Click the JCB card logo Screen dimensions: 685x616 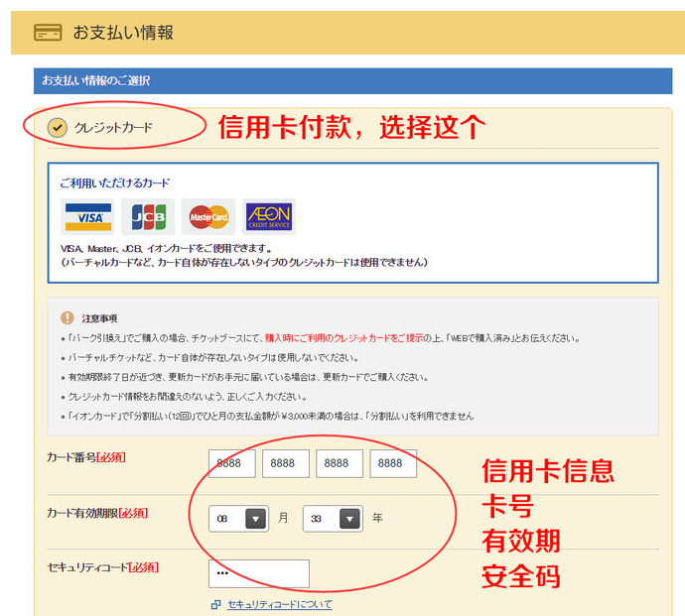point(148,217)
